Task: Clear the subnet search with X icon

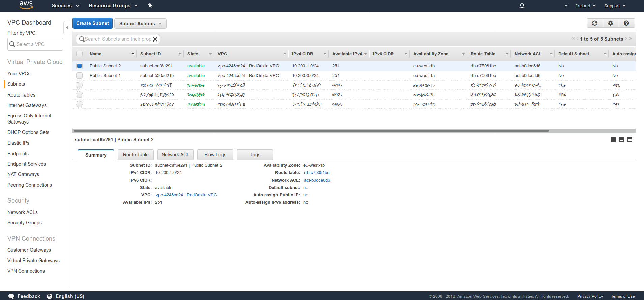Action: point(155,39)
